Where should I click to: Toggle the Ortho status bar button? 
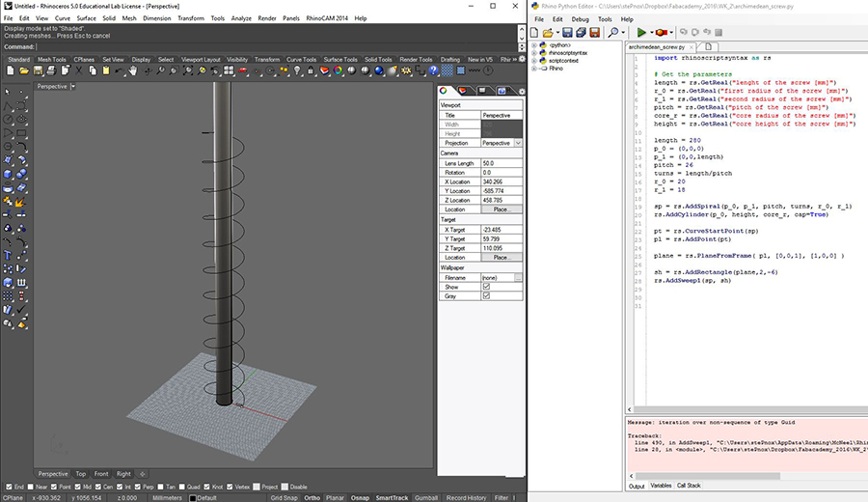(x=312, y=497)
